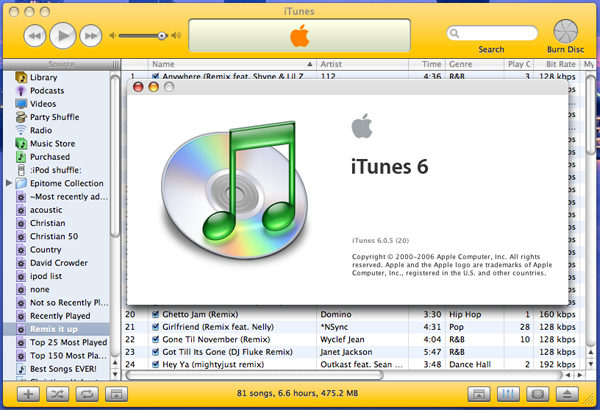Click the browse view button at bottom right
600x410 pixels.
point(479,394)
